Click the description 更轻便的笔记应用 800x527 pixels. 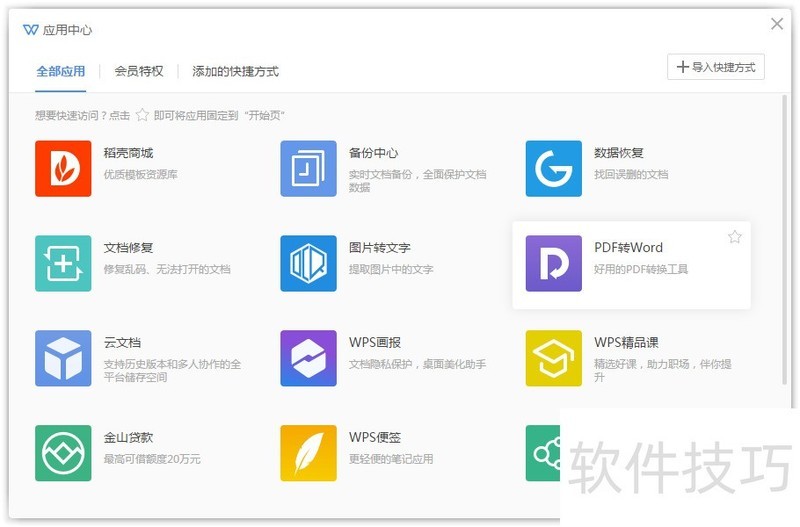tap(391, 459)
